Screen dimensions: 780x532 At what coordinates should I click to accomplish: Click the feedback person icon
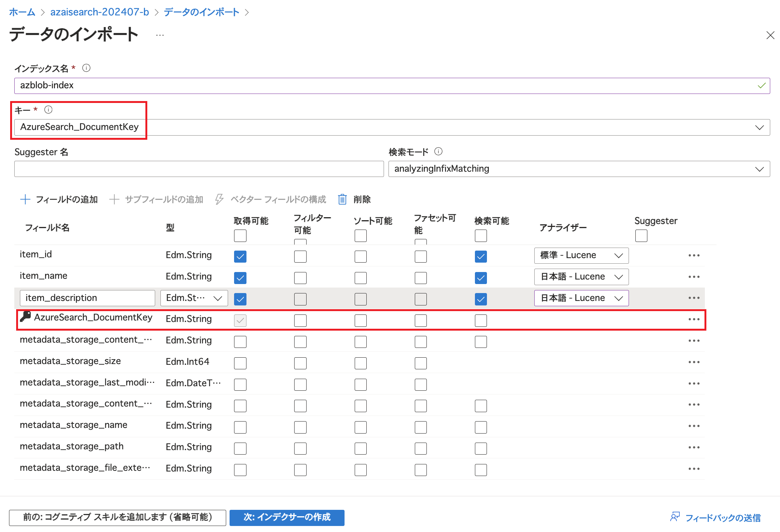(675, 517)
